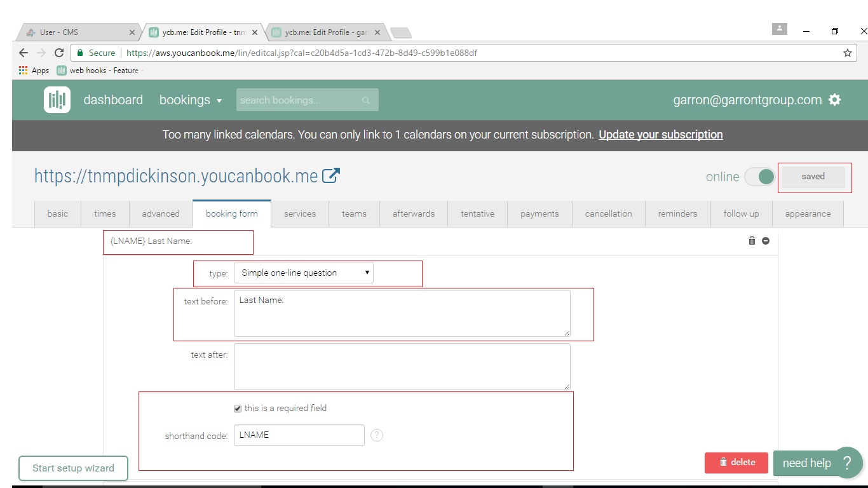
Task: Click the Start setup wizard button
Action: point(73,468)
